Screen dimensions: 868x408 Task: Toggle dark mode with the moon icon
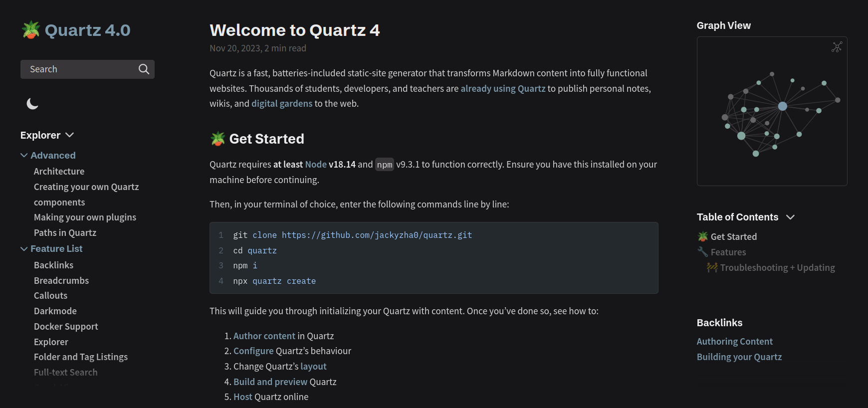click(x=32, y=104)
